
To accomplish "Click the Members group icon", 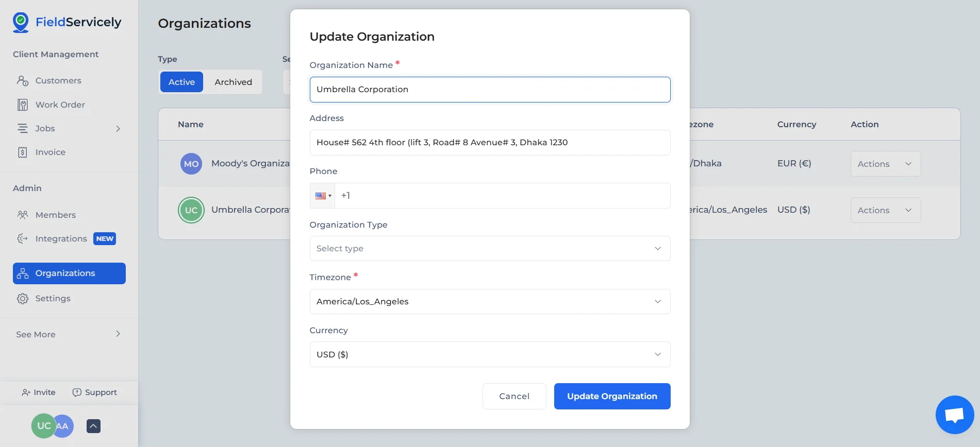I will coord(23,215).
